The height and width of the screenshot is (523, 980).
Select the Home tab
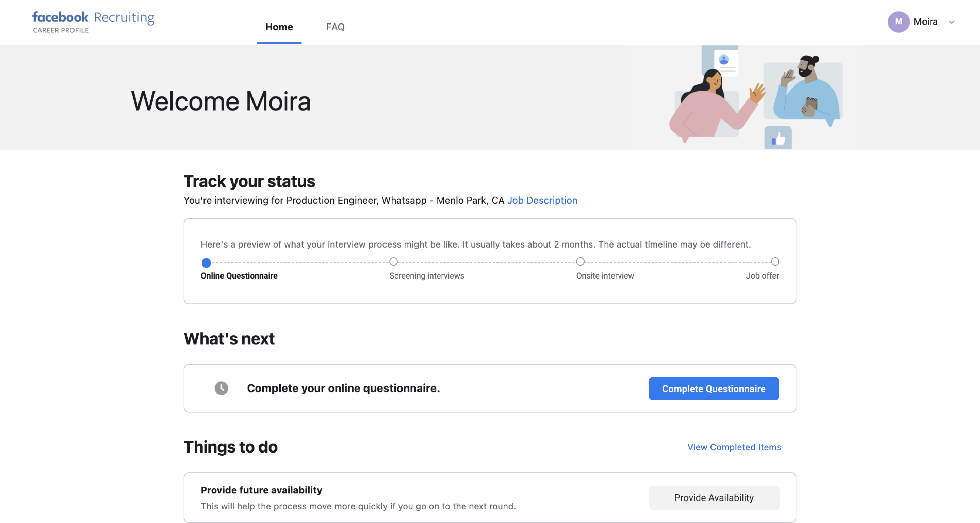(x=279, y=27)
